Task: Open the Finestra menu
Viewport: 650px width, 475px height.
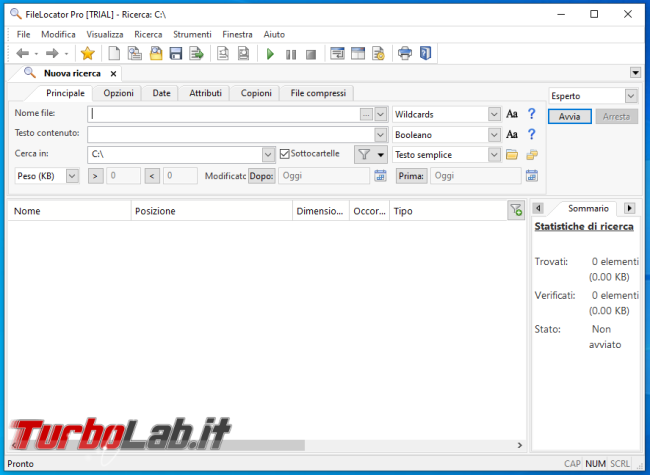Action: coord(237,34)
